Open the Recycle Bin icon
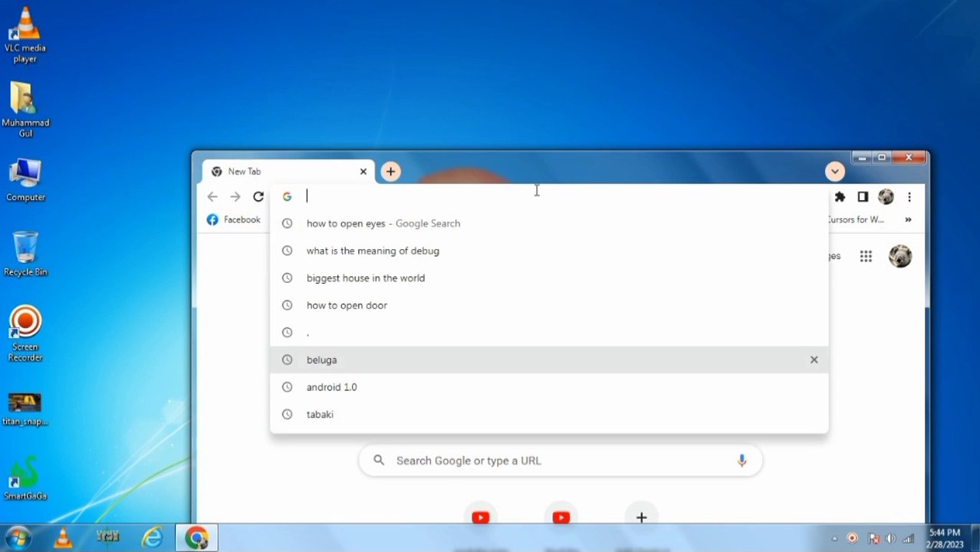 pyautogui.click(x=25, y=253)
